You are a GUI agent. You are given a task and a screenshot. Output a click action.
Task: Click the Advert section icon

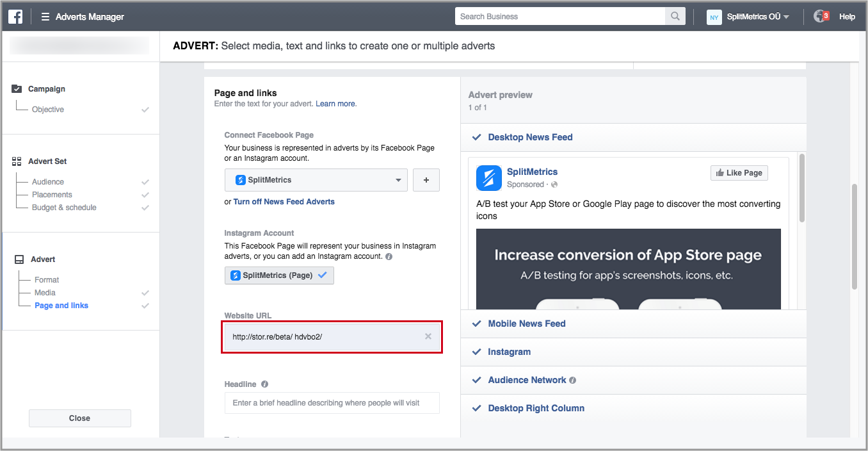[x=19, y=259]
